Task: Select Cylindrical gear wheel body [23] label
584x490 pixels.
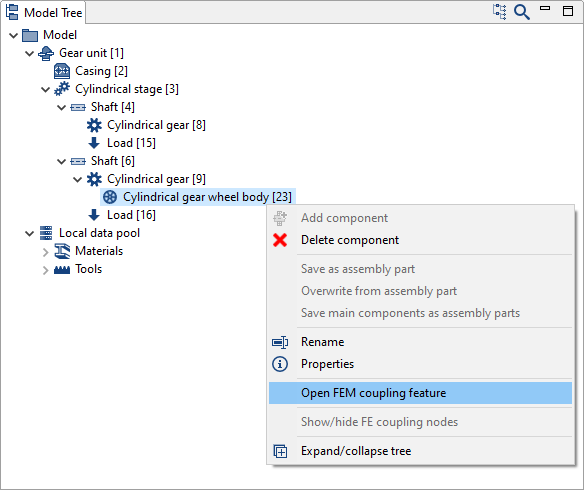Action: 207,197
